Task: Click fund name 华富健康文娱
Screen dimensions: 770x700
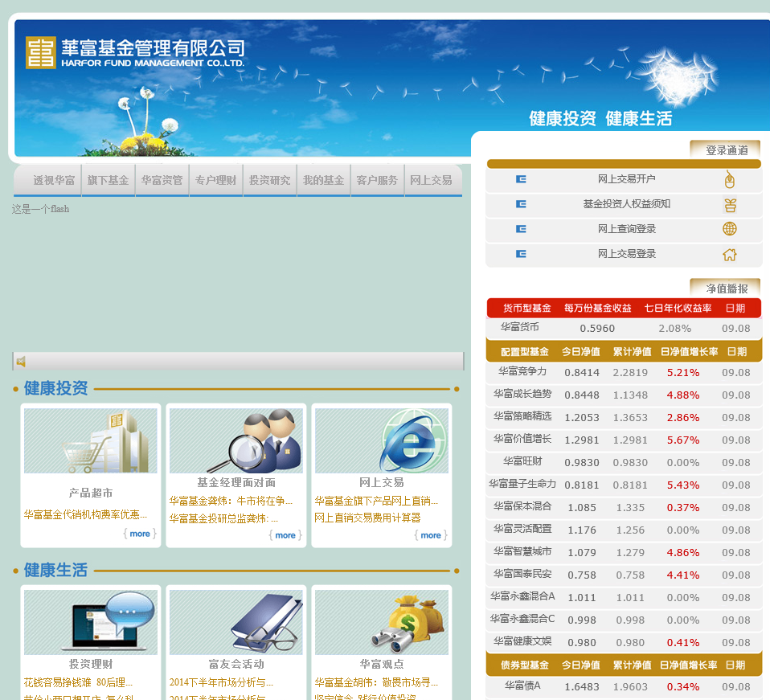Action: (522, 641)
